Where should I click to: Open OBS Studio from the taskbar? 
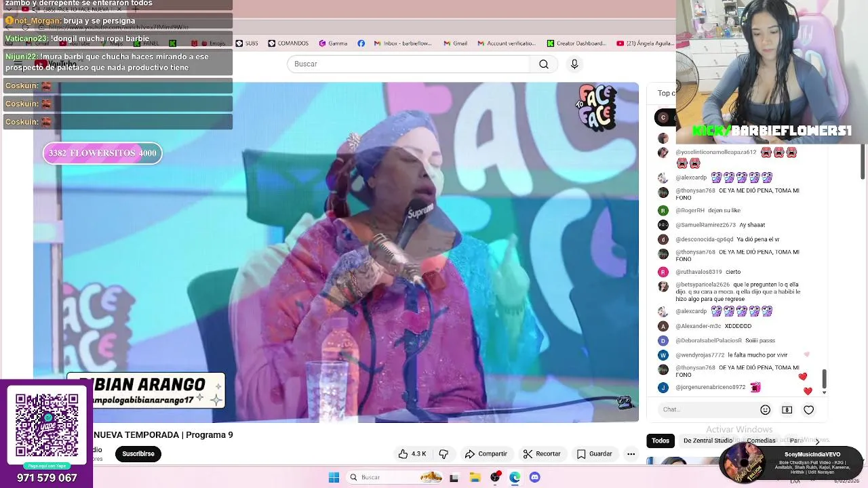pos(495,477)
